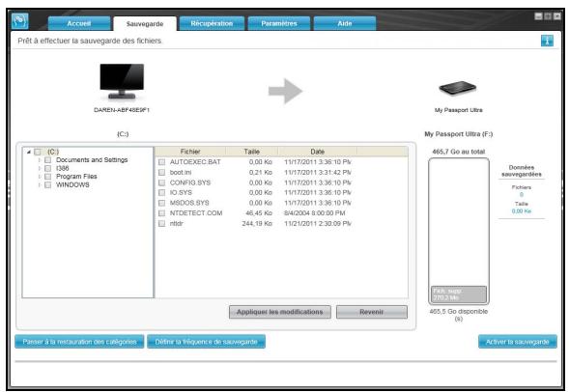Expand the Documents and Settings folder
The image size is (569, 392).
[40, 160]
